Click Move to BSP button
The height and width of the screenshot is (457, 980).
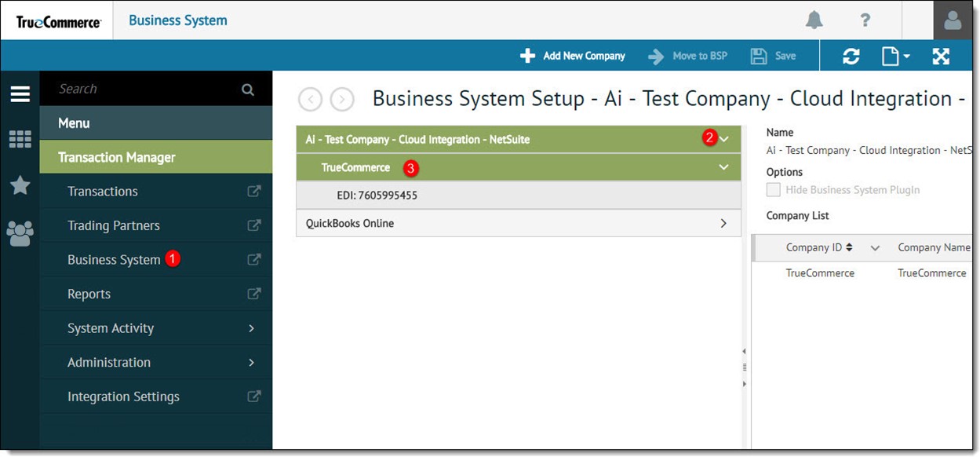coord(688,56)
